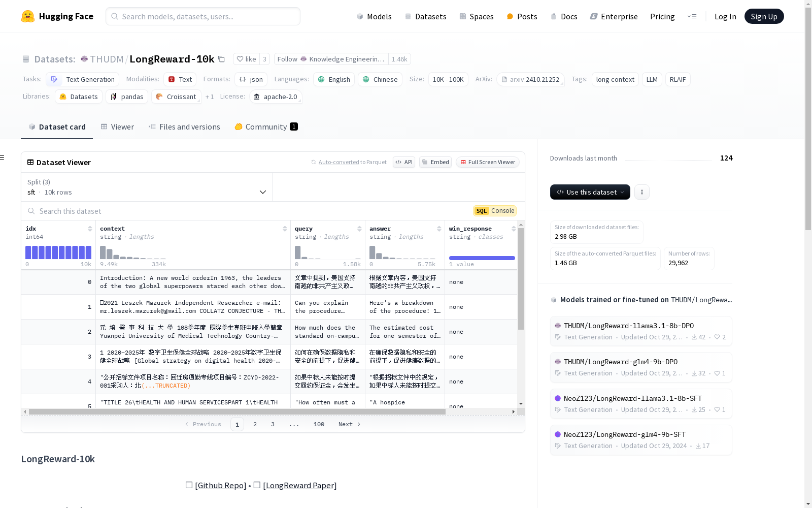This screenshot has width=812, height=508.
Task: Sort the query column
Action: [x=359, y=229]
